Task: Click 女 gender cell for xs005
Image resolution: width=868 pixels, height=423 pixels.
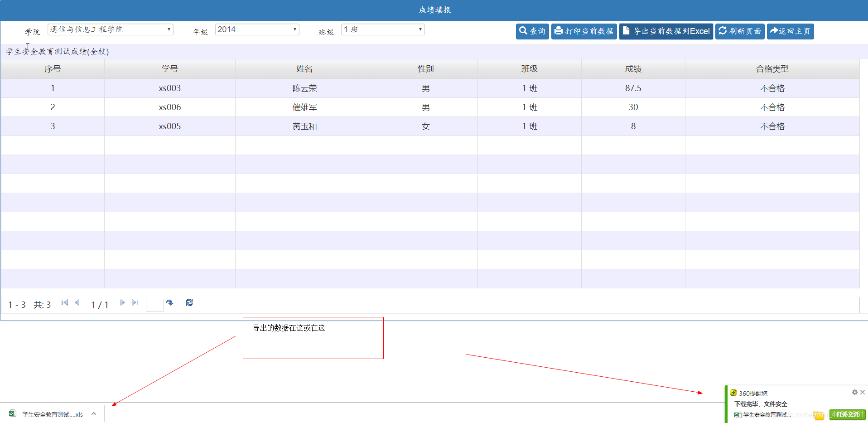Action: (x=426, y=126)
